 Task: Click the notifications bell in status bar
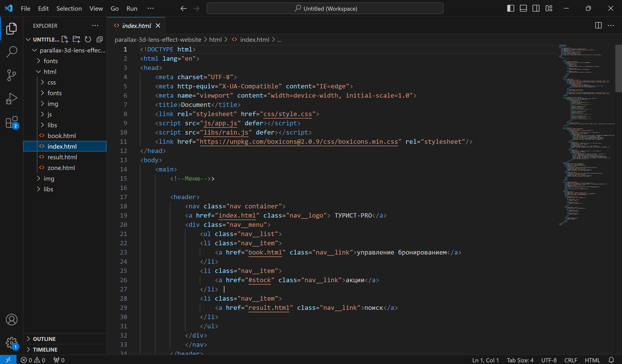click(x=612, y=360)
